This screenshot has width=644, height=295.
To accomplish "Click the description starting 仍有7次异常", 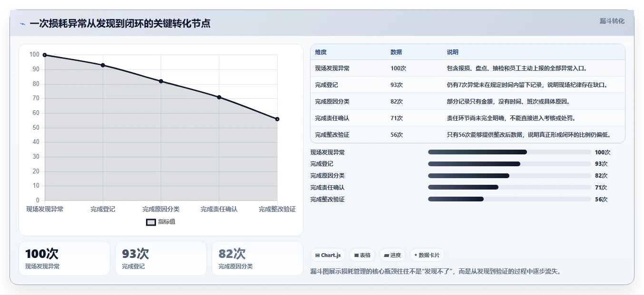I will (x=527, y=85).
